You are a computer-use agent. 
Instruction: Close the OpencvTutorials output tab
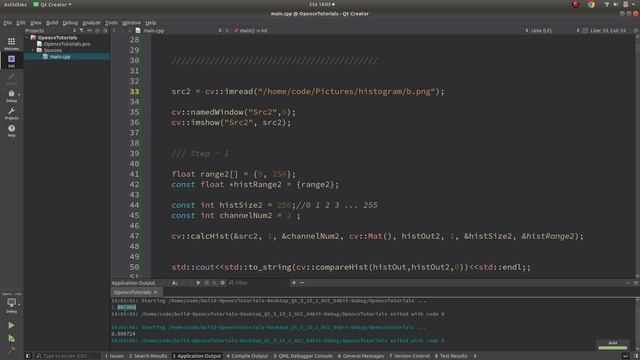[x=156, y=292]
